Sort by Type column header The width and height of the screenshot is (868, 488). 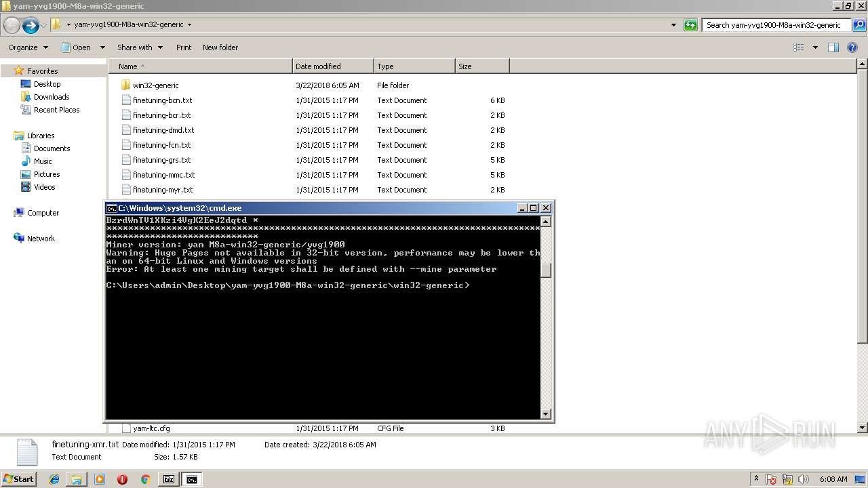[414, 66]
